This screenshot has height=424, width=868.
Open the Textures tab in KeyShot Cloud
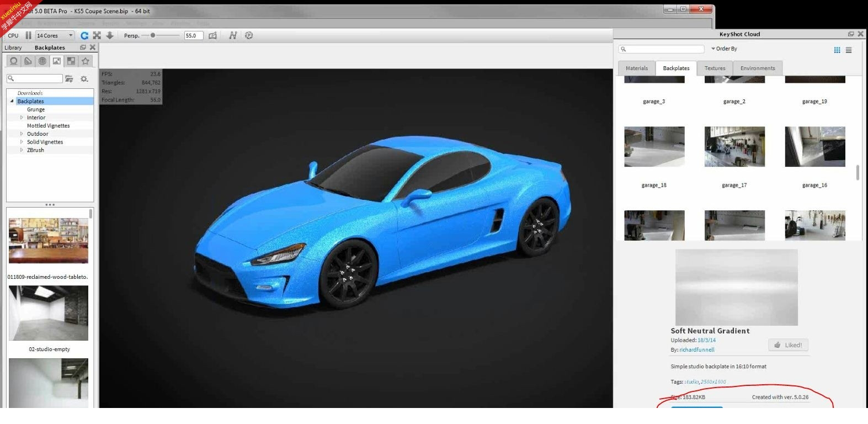tap(715, 68)
